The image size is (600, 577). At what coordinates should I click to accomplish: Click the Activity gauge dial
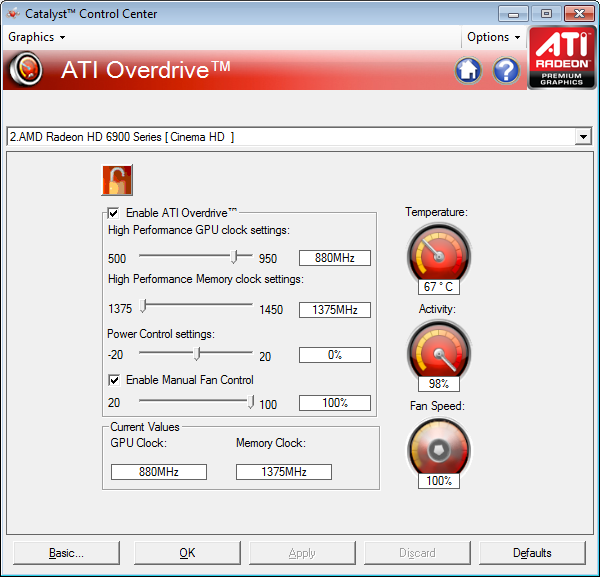tap(439, 350)
